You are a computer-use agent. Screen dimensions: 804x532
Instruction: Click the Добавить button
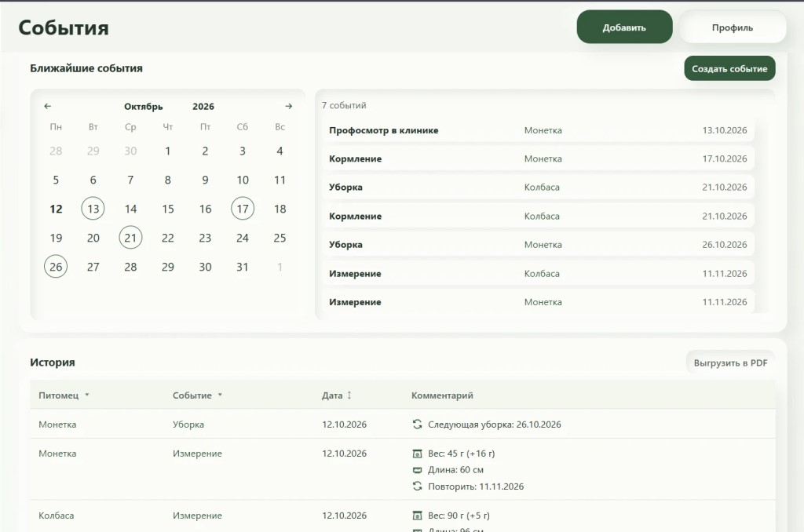(x=624, y=27)
